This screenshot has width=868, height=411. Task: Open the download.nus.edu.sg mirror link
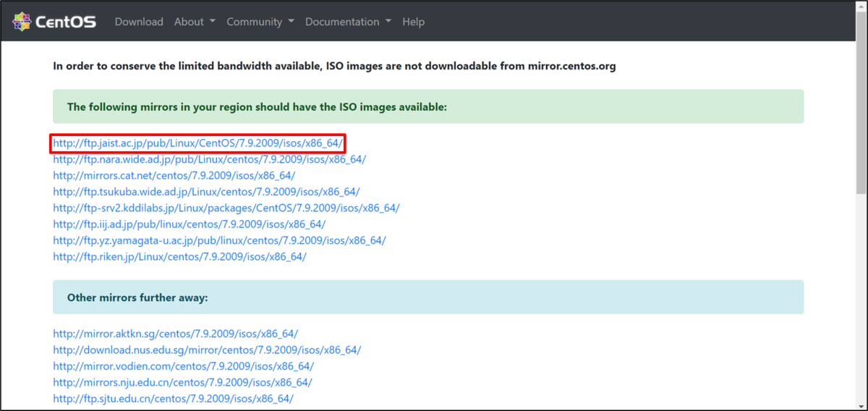click(x=208, y=349)
